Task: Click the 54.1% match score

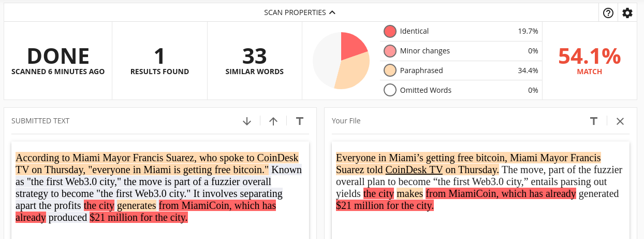Action: coord(589,56)
